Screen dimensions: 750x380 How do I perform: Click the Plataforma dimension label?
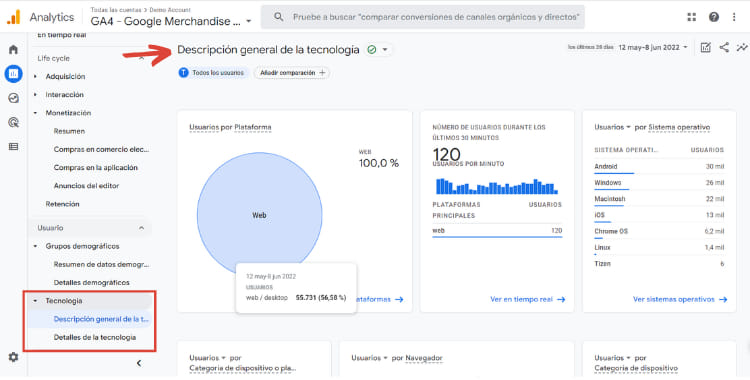(253, 127)
